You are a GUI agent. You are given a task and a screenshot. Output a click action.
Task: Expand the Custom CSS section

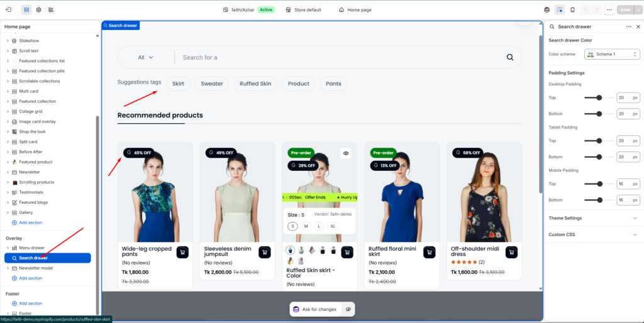594,235
